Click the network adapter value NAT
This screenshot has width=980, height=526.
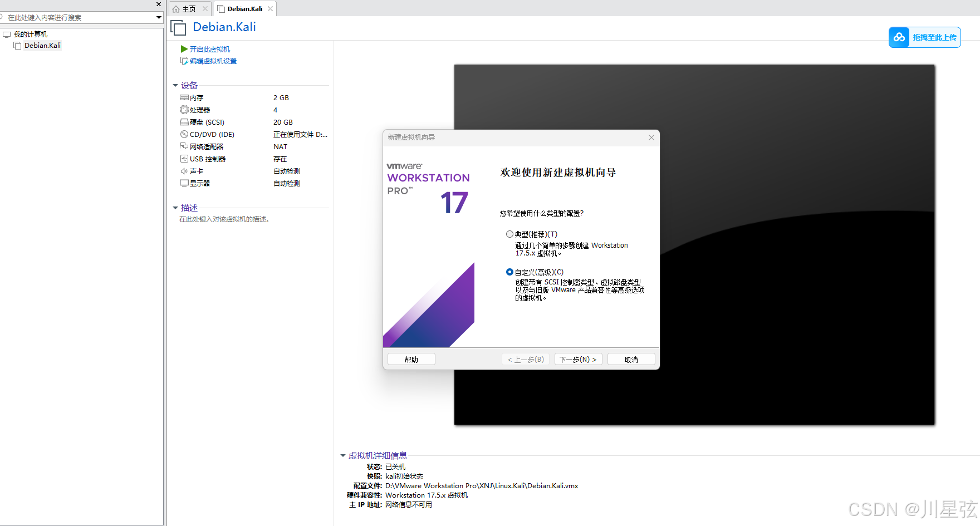[280, 146]
